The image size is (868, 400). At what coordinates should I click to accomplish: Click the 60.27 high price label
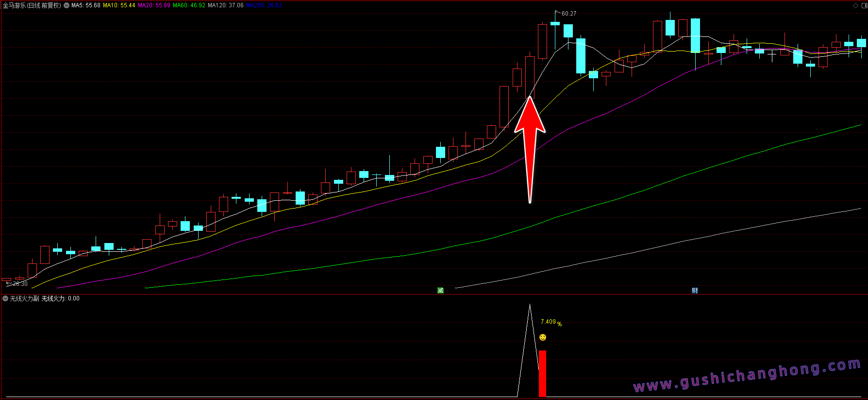tap(568, 14)
